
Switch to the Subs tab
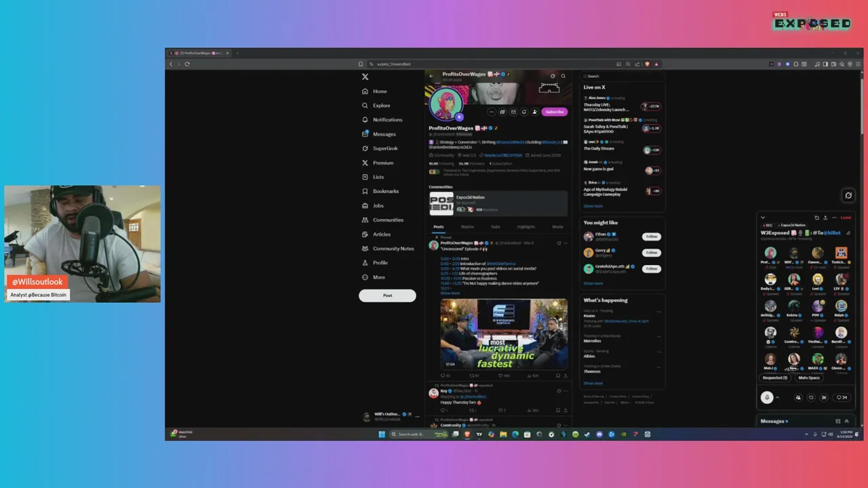[496, 227]
